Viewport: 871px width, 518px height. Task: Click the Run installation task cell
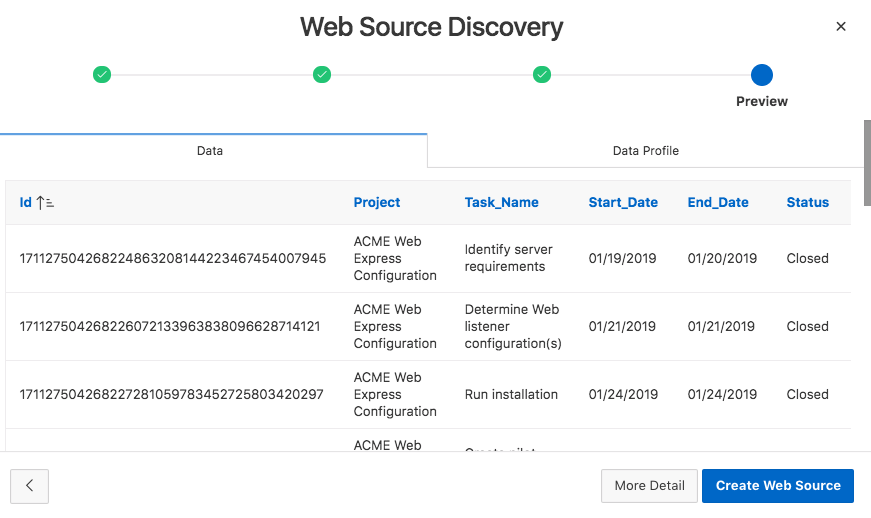pyautogui.click(x=511, y=394)
